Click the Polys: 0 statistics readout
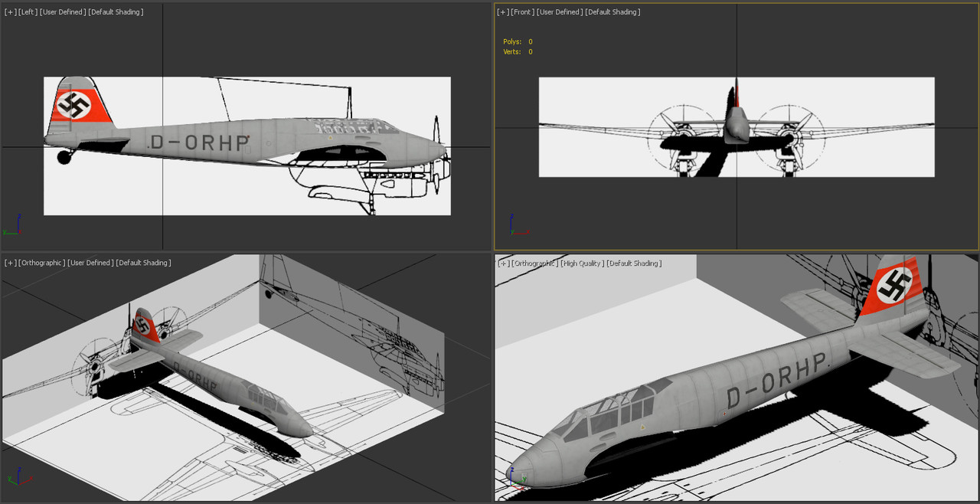This screenshot has height=504, width=980. click(518, 42)
